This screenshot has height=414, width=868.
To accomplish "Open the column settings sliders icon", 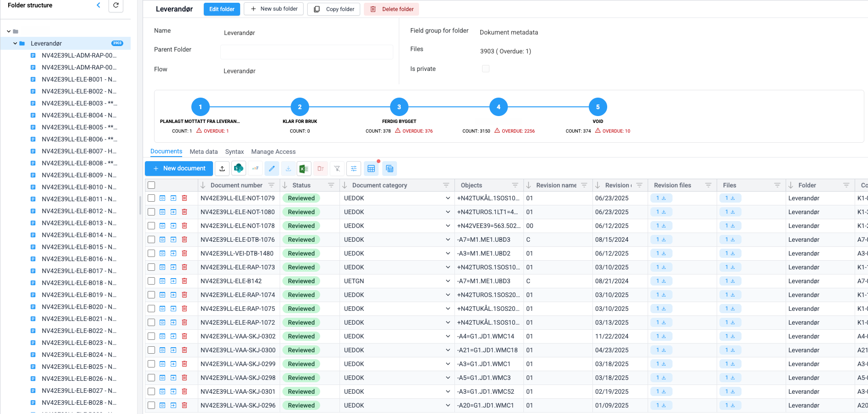I will tap(354, 169).
